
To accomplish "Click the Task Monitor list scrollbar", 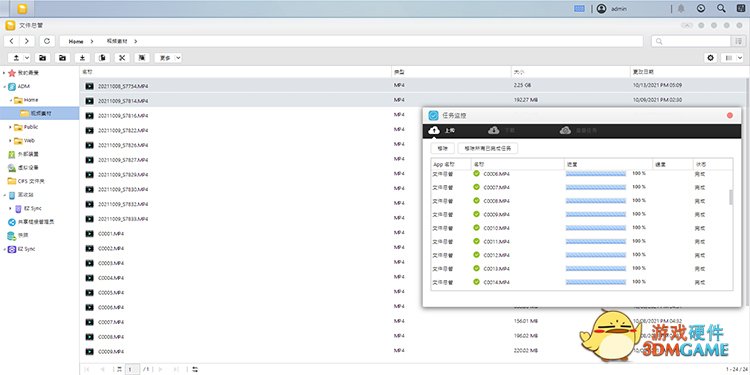I will click(x=730, y=197).
